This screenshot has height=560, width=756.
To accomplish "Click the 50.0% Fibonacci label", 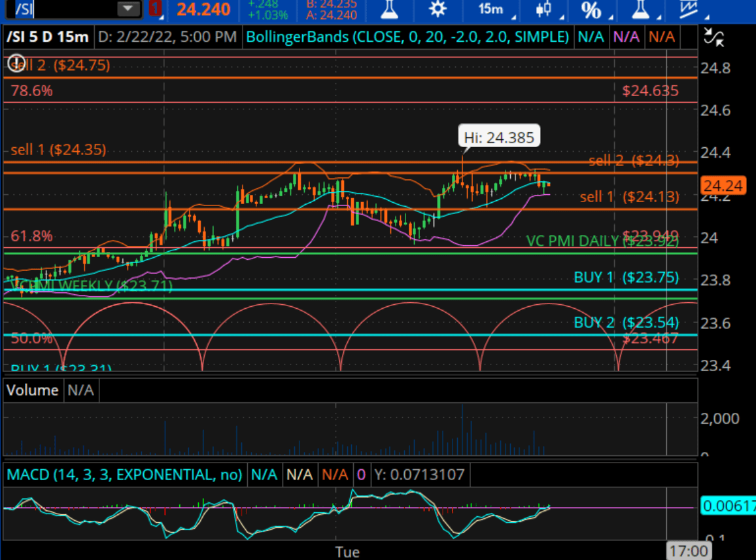I will pyautogui.click(x=32, y=339).
